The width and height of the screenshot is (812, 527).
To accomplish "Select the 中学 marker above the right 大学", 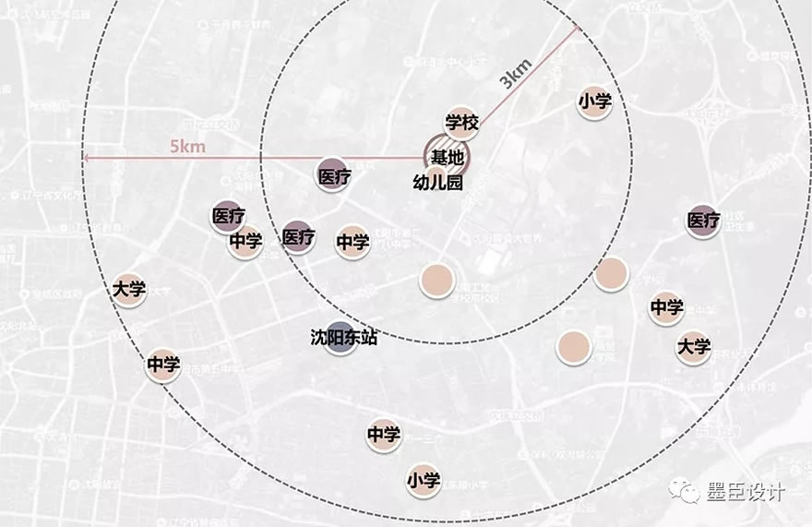I will point(666,307).
